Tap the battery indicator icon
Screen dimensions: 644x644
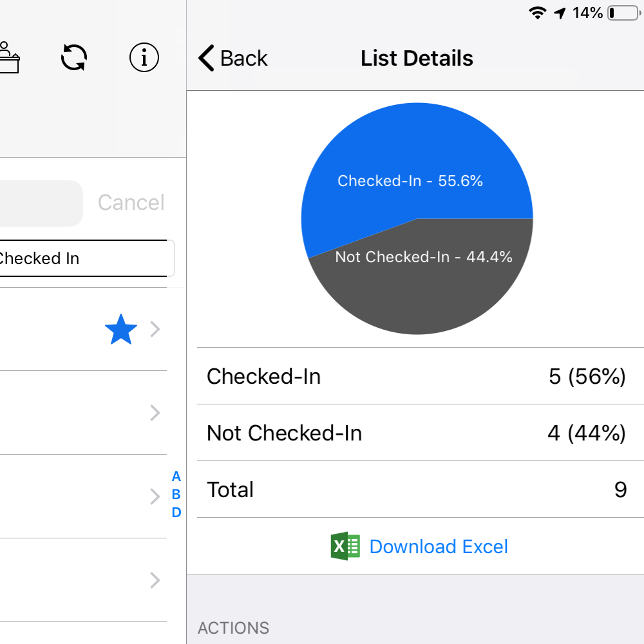click(x=622, y=13)
